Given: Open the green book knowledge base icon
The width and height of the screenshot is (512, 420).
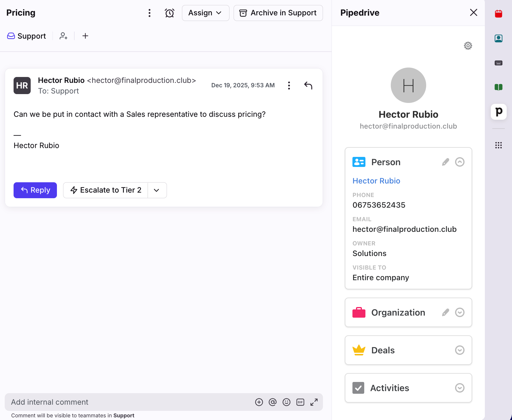Looking at the screenshot, I should tap(498, 87).
